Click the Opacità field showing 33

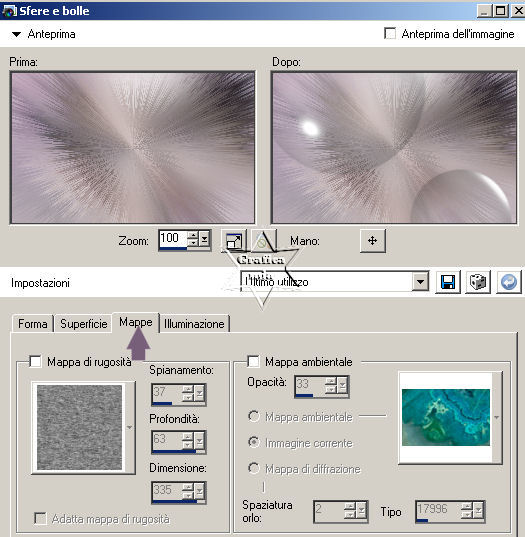coord(310,385)
